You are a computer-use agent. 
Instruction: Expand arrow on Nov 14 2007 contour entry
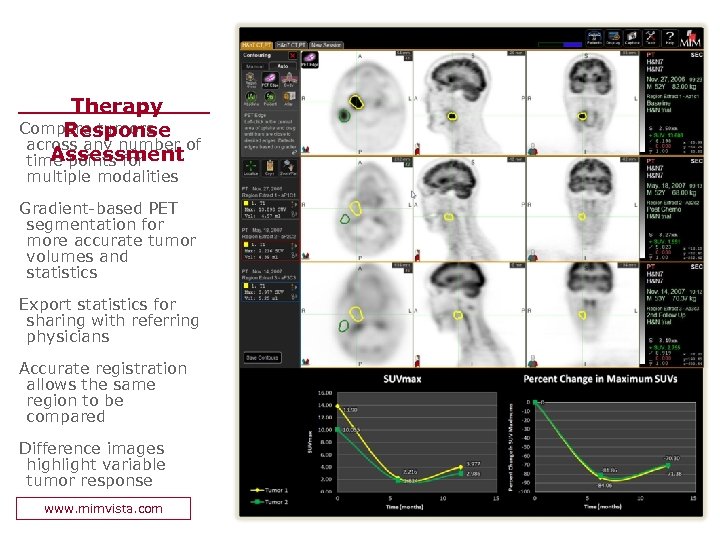click(x=294, y=287)
